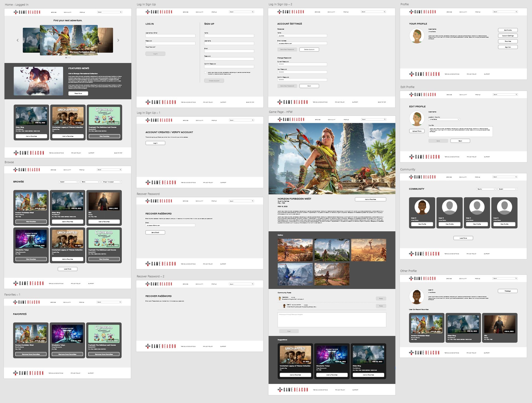Open Location / Country dropdown on Edit Profile
Screen dimensions: 532x403
444,120
